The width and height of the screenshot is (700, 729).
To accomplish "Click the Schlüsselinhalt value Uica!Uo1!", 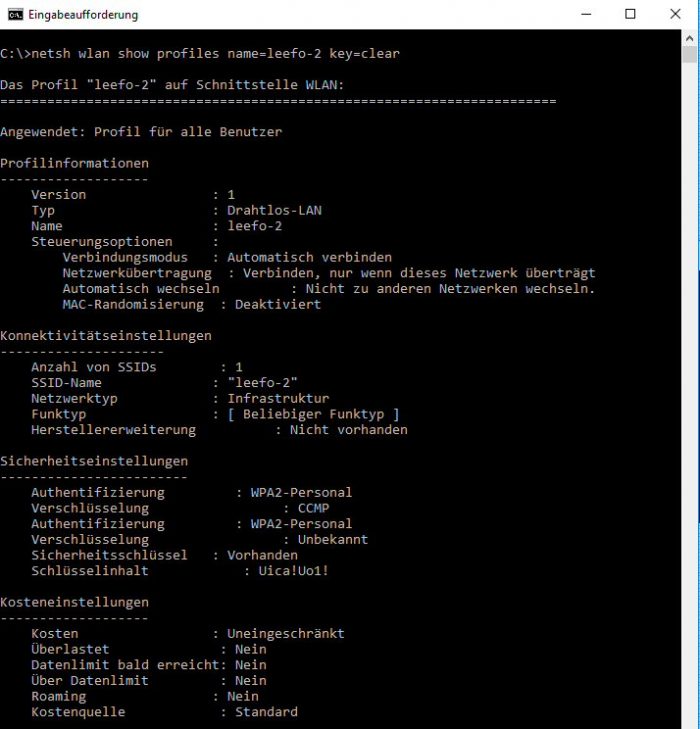I will (x=294, y=571).
